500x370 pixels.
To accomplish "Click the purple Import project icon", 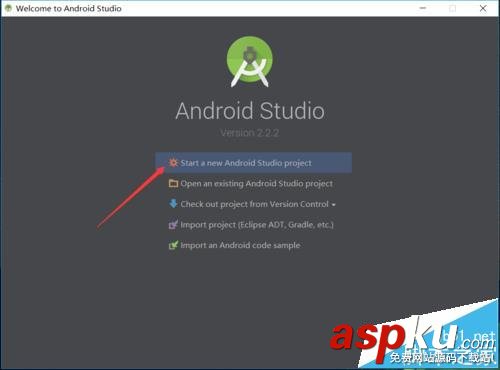I will click(x=173, y=224).
